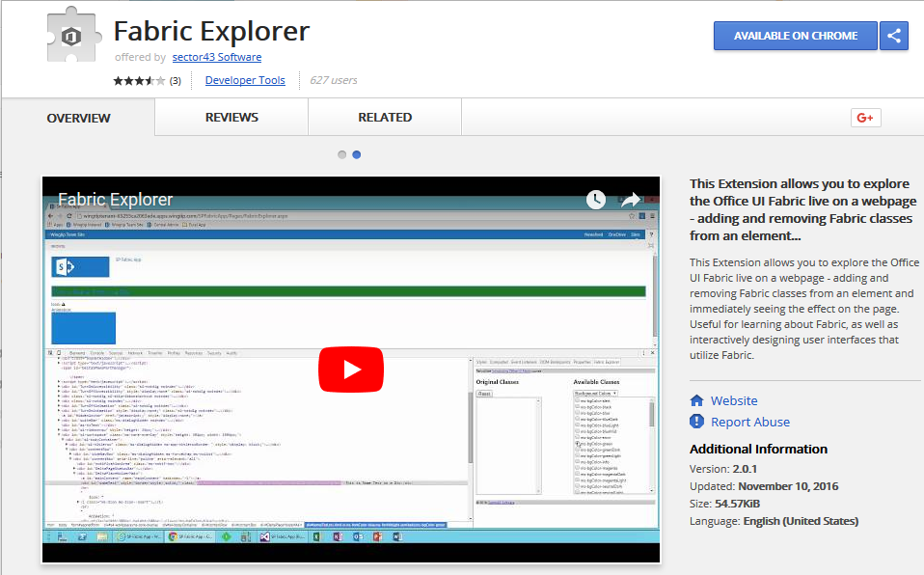Select the second blue carousel dot
The width and height of the screenshot is (924, 575).
coord(357,154)
